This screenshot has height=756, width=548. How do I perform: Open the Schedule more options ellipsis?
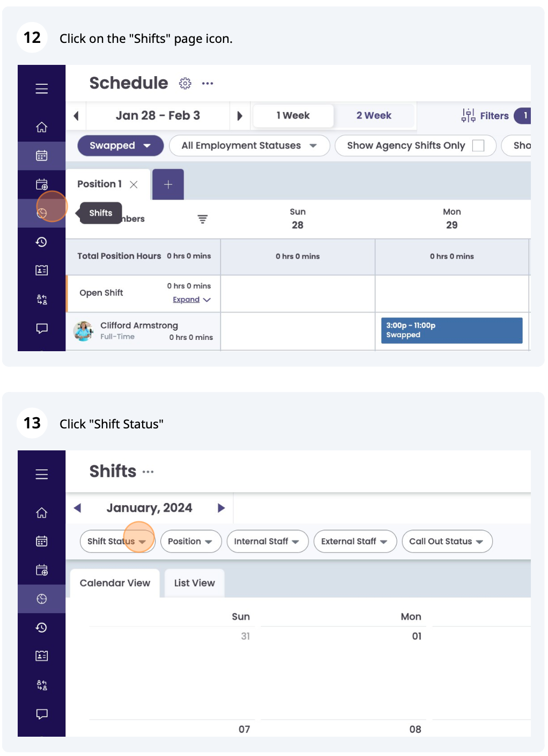[x=208, y=84]
